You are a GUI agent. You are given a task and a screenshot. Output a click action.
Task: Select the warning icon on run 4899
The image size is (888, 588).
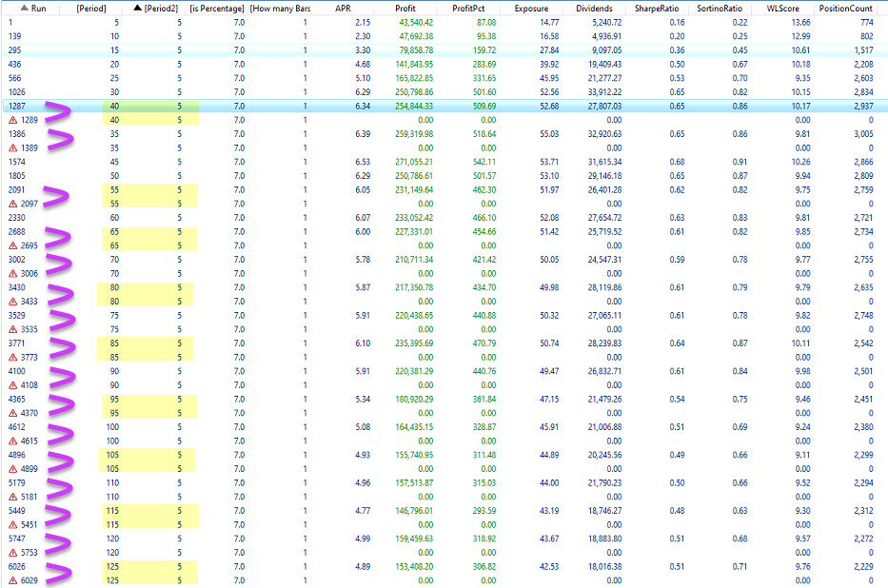[x=10, y=468]
